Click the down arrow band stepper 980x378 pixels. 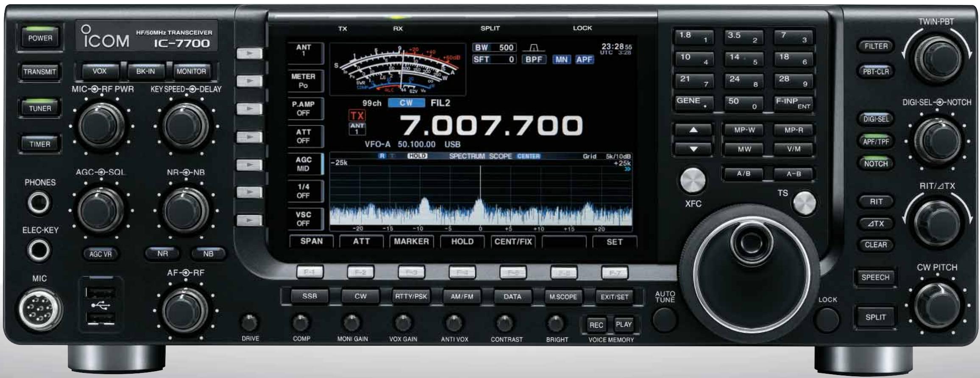coord(693,149)
